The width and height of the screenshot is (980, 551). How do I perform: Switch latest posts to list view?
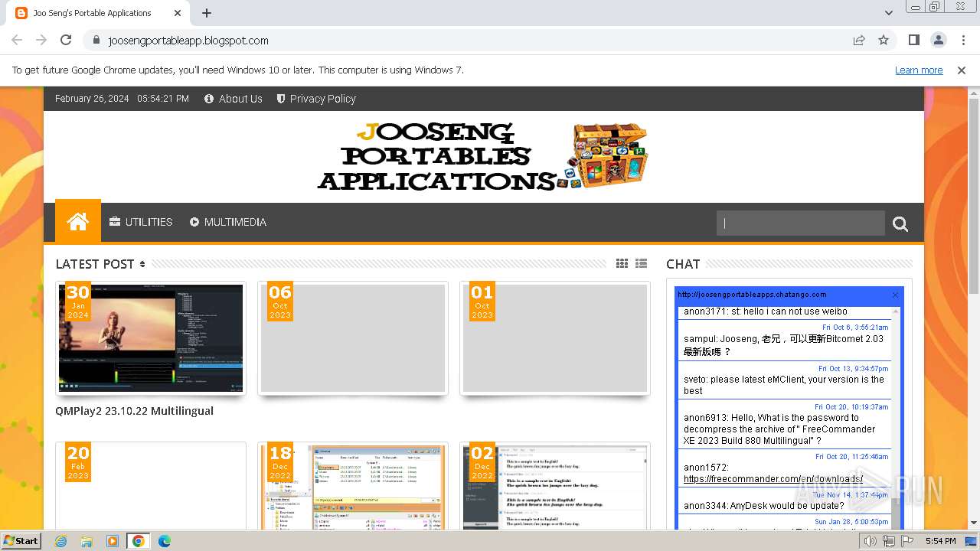point(641,263)
